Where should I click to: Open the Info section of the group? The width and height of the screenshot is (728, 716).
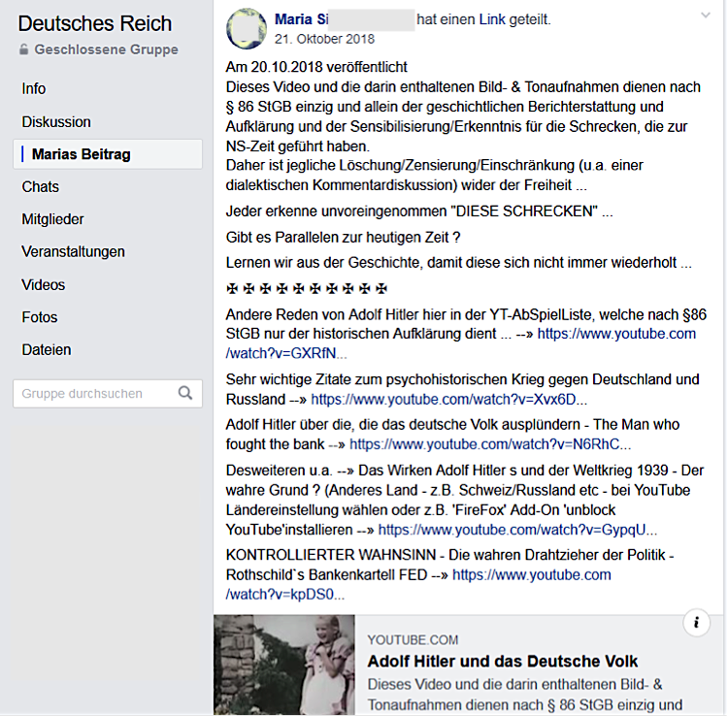point(33,88)
